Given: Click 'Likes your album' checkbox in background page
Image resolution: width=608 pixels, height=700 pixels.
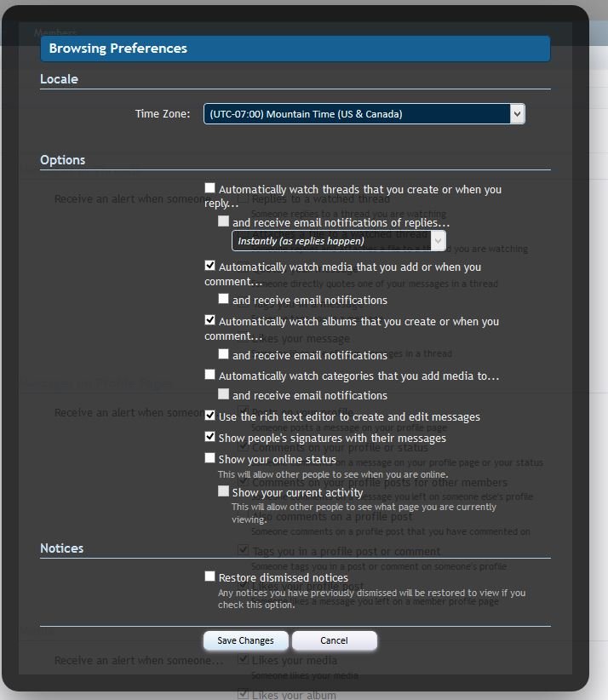Looking at the screenshot, I should coord(244,694).
